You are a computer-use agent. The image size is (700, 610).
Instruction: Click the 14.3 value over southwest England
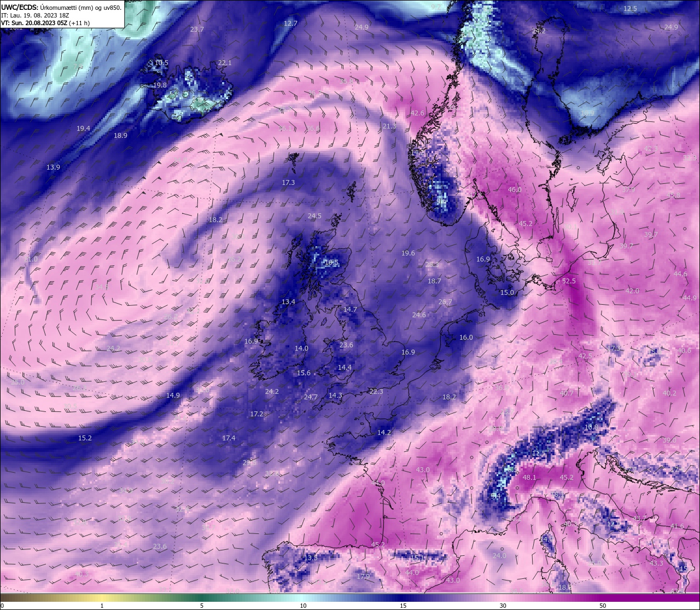point(335,396)
